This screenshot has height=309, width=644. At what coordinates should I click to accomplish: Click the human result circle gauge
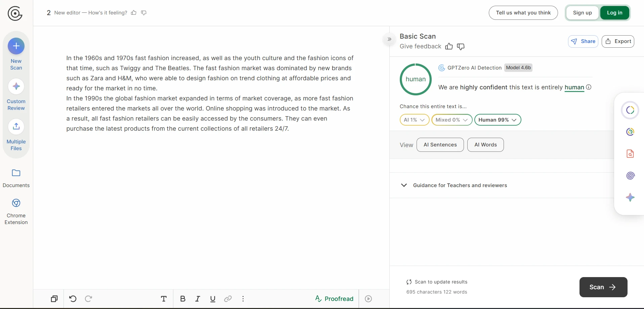416,79
